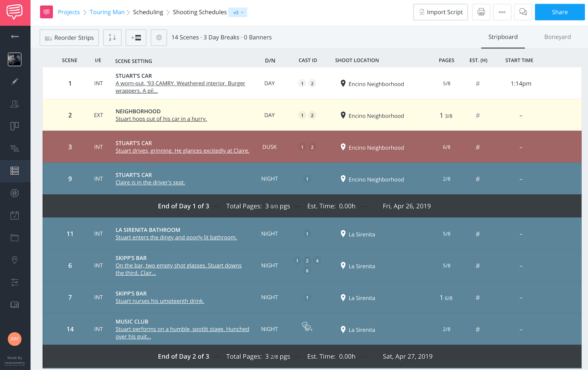Click the Import Script button
This screenshot has height=370, width=588.
click(x=441, y=12)
